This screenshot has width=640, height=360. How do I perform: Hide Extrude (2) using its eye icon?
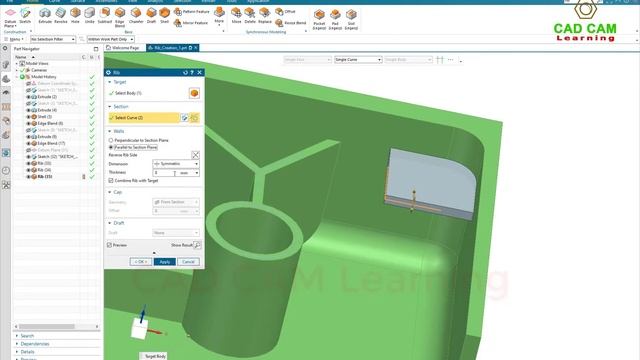click(29, 97)
